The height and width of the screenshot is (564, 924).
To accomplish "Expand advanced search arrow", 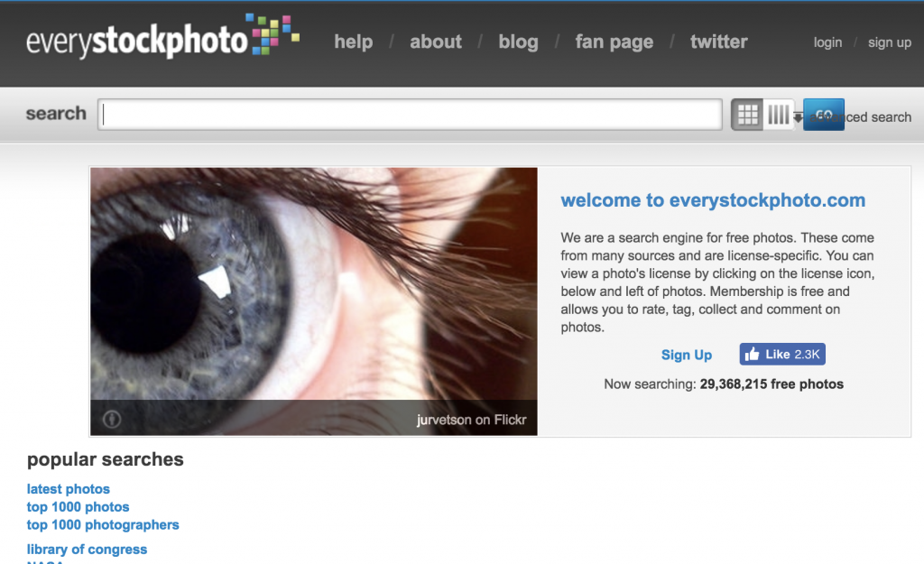I will (799, 117).
